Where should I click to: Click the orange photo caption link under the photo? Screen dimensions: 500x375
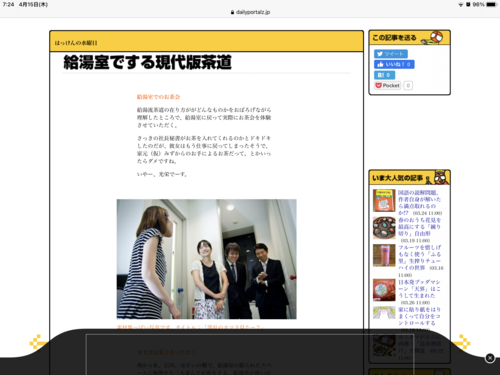pos(190,327)
